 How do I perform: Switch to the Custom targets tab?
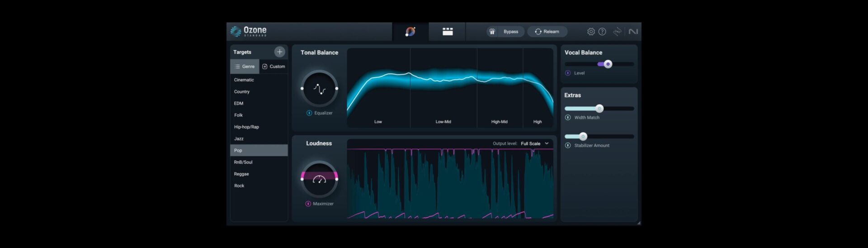click(x=274, y=67)
